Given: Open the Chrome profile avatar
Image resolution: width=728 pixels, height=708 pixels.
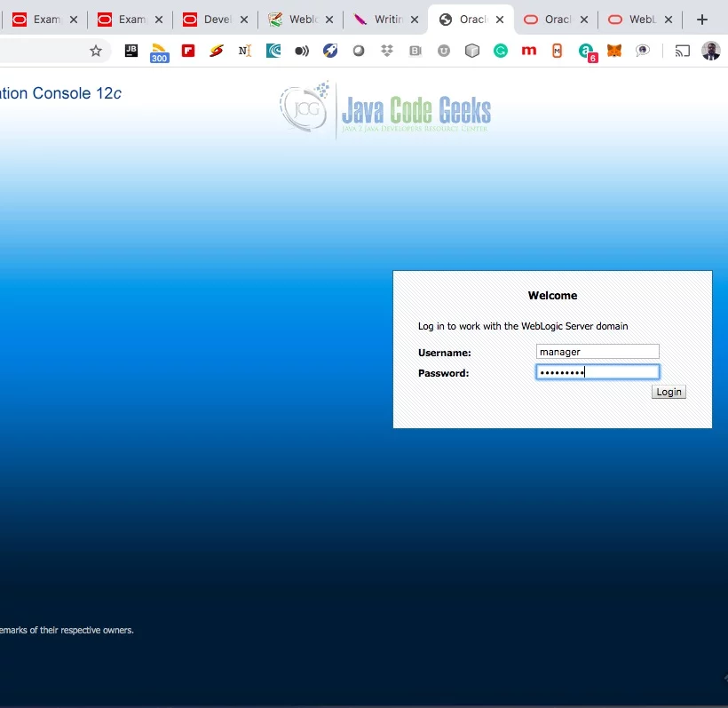Looking at the screenshot, I should (710, 51).
